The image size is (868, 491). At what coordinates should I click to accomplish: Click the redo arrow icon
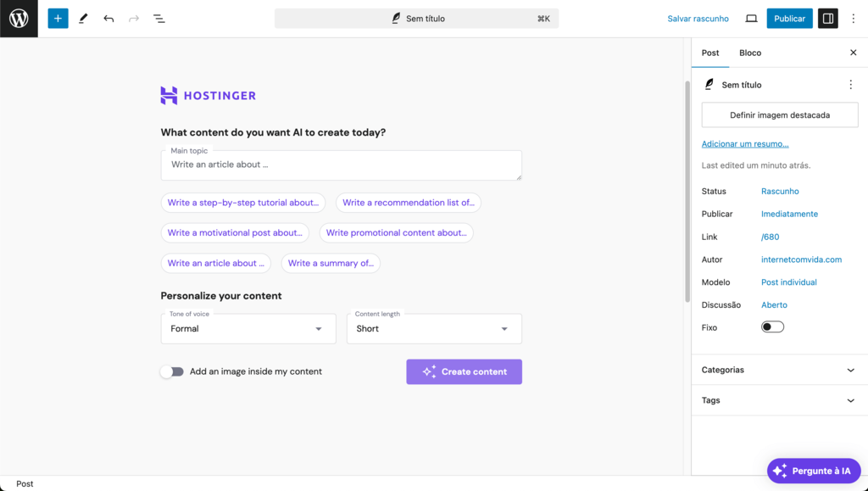point(133,18)
